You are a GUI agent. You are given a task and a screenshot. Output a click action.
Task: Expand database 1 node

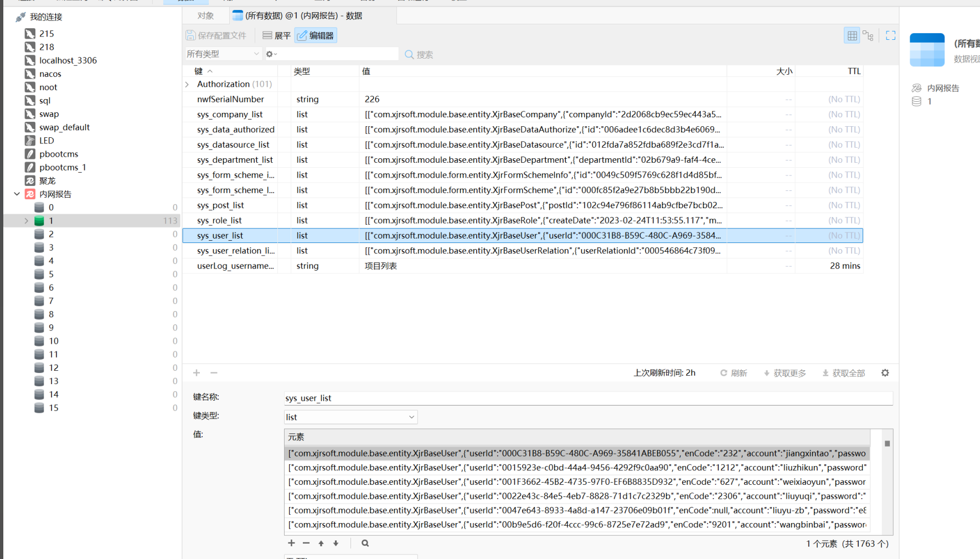coord(26,221)
